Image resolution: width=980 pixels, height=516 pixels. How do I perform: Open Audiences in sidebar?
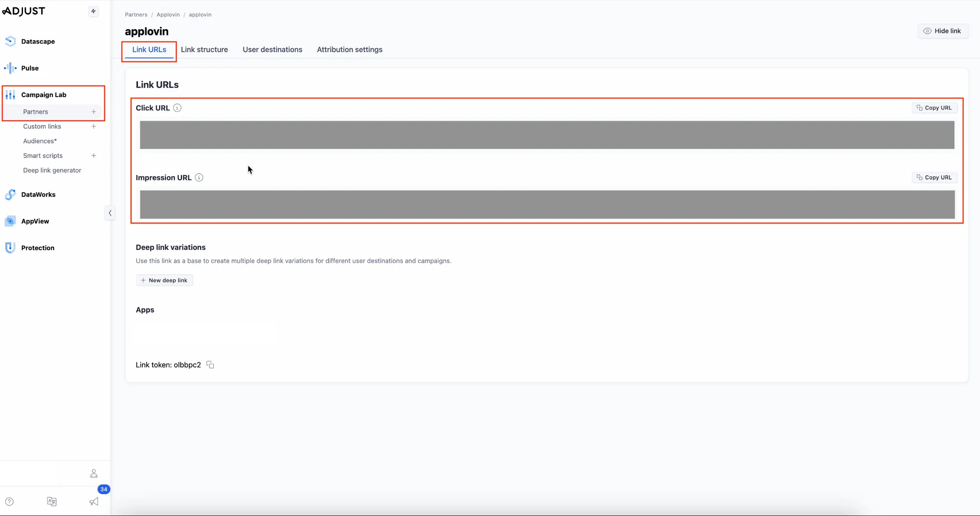tap(40, 141)
